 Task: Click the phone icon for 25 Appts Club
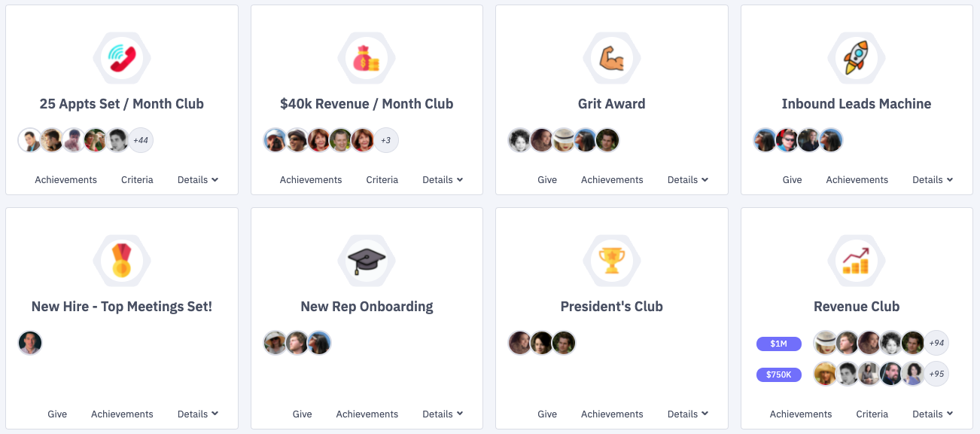click(121, 58)
